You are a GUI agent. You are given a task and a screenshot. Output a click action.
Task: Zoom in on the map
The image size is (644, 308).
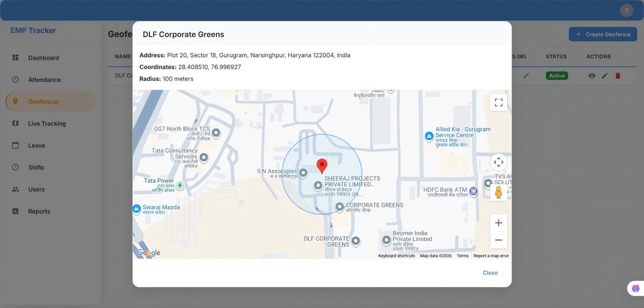(x=498, y=223)
